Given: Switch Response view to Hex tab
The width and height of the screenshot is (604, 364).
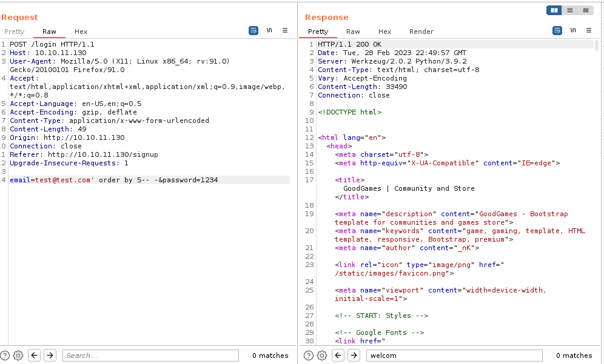Looking at the screenshot, I should (x=385, y=31).
